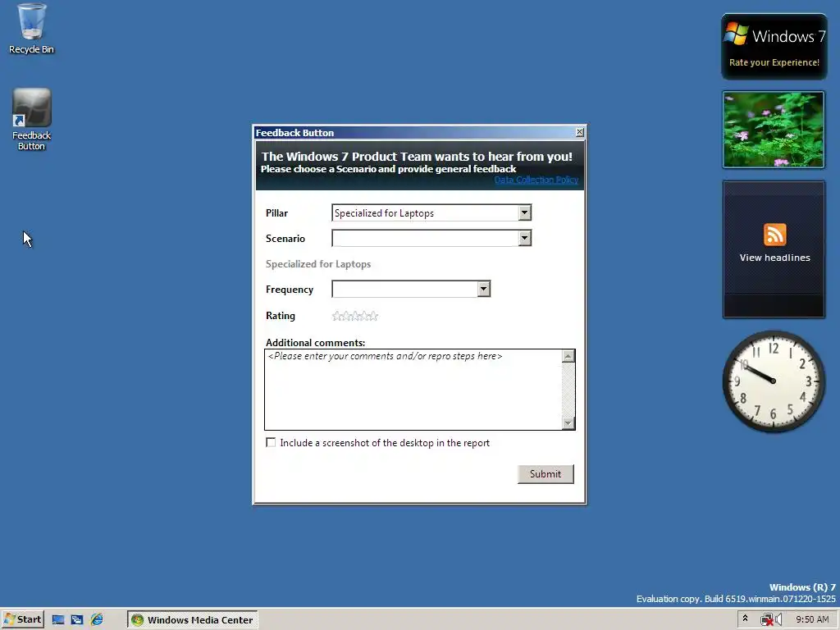The image size is (840, 630).
Task: Click the empty Scenario combo box field
Action: click(x=431, y=238)
